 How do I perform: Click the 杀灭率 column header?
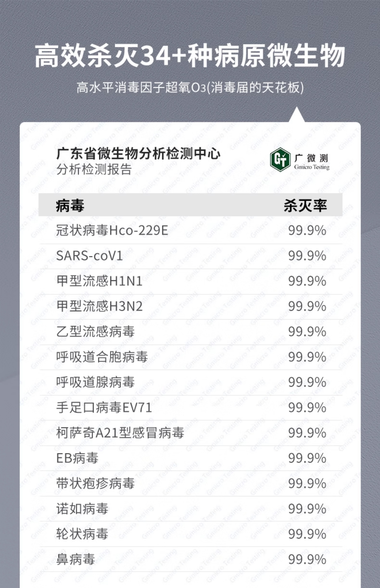(x=305, y=205)
